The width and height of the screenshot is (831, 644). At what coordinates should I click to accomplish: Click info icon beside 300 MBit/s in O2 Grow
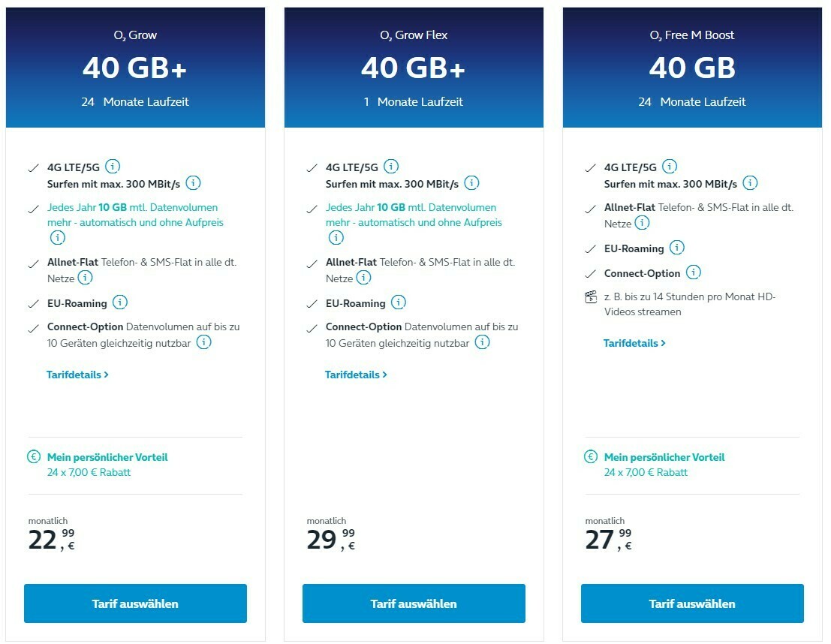coord(193,183)
